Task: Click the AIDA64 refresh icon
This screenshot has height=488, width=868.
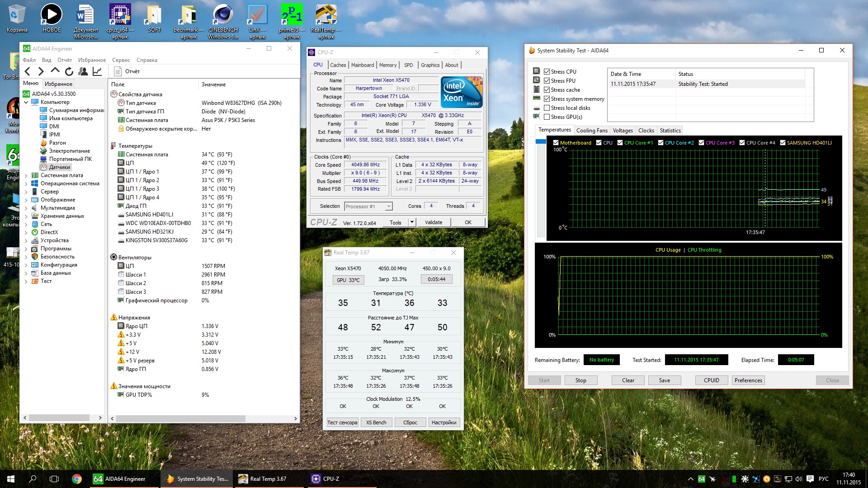Action: 69,71
